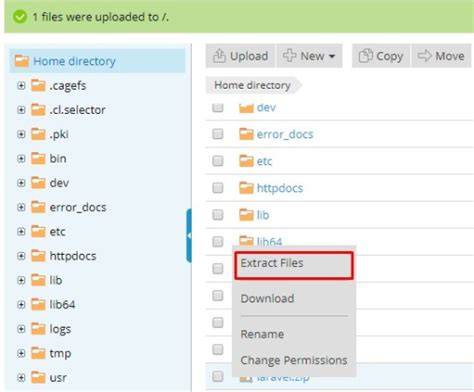Click the .cagefs folder icon in tree
This screenshot has width=474, height=392.
[x=38, y=85]
